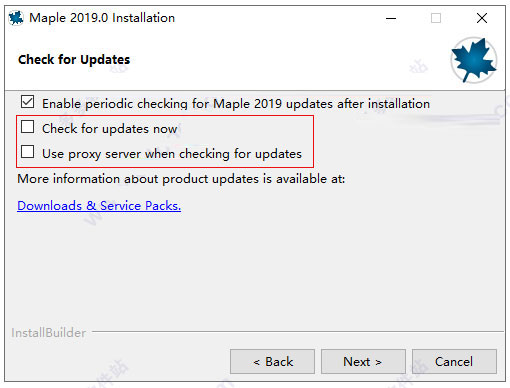Click the large Maple leaf logo

click(x=474, y=60)
